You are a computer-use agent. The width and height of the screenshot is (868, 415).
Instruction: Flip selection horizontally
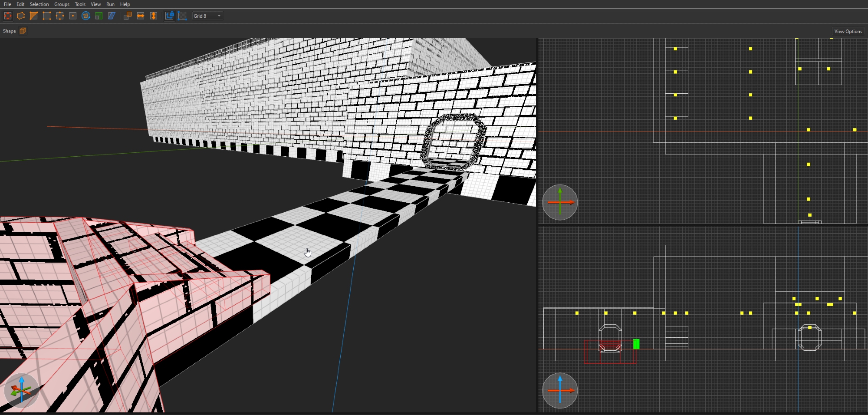141,16
